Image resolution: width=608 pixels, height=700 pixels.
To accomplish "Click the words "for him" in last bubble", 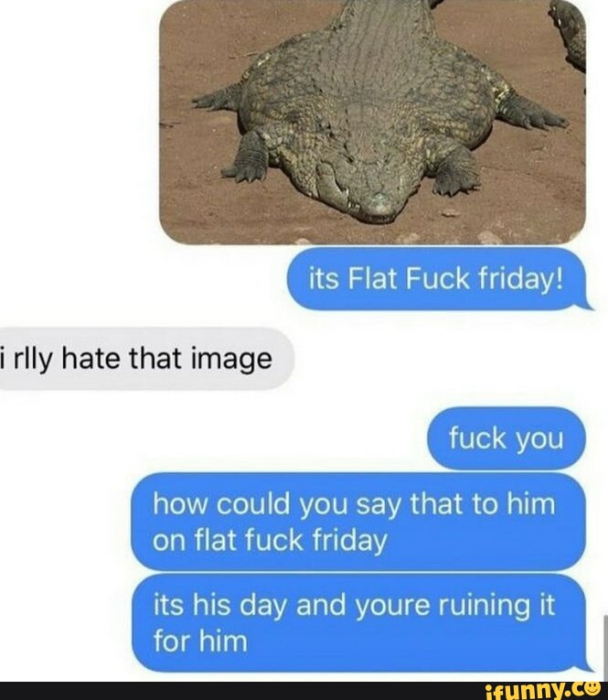I will [200, 641].
